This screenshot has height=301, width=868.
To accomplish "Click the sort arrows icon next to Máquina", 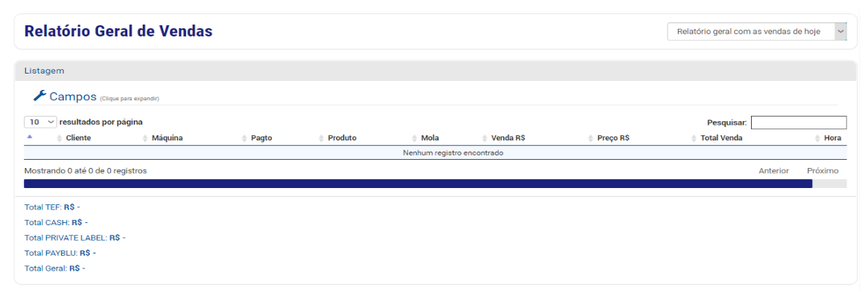I will click(146, 138).
